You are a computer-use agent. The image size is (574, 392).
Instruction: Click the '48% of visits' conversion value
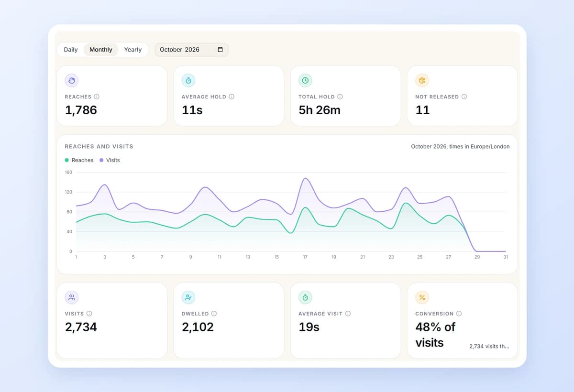[435, 335]
